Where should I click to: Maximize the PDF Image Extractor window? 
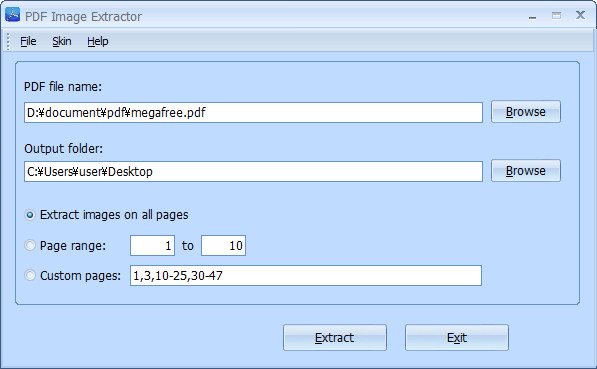click(556, 16)
